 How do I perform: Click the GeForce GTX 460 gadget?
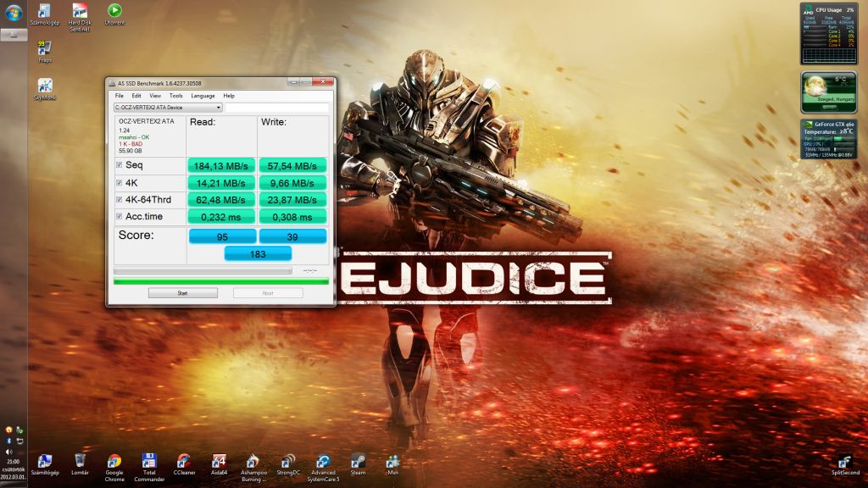tap(829, 140)
